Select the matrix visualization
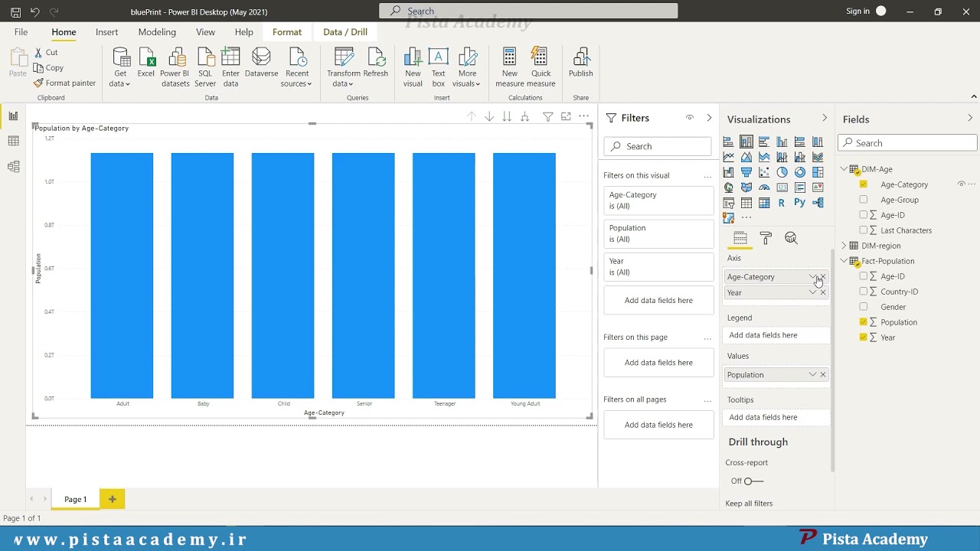The image size is (980, 551). [x=764, y=203]
